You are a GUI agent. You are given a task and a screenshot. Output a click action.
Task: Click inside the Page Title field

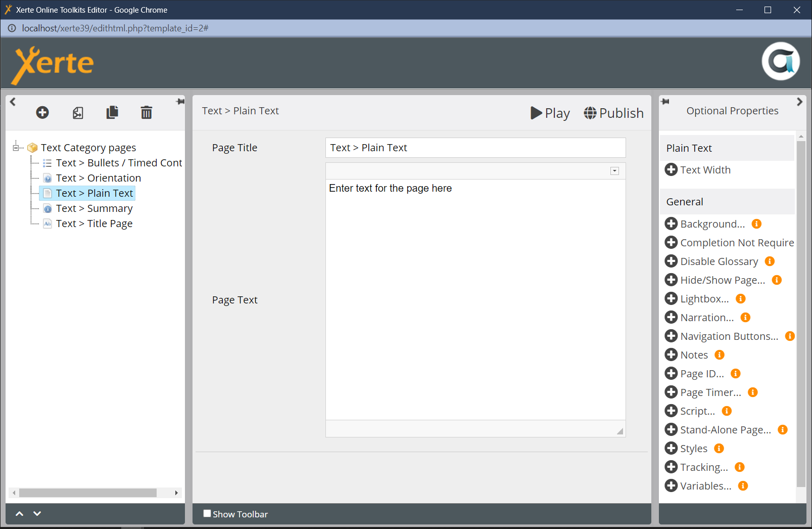click(475, 148)
